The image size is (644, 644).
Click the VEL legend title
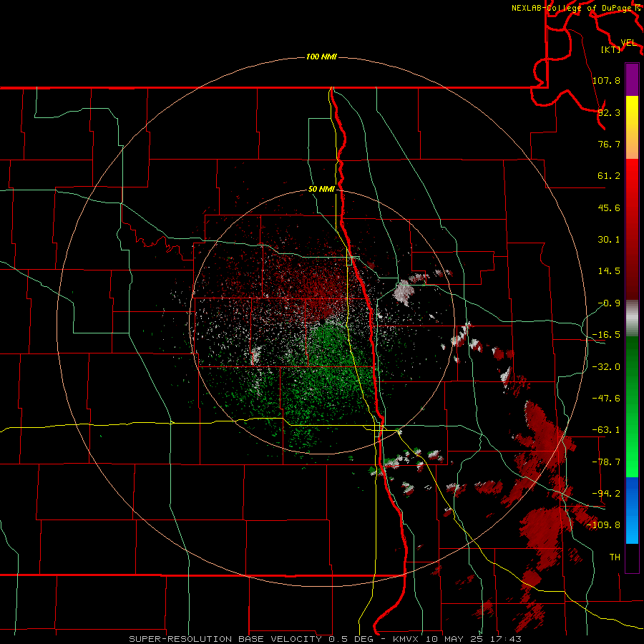628,43
